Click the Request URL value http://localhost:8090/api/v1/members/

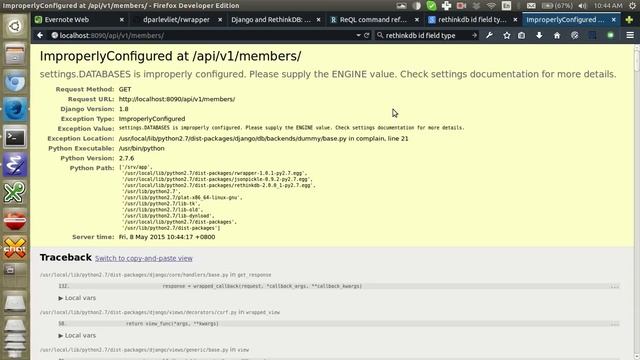(177, 99)
